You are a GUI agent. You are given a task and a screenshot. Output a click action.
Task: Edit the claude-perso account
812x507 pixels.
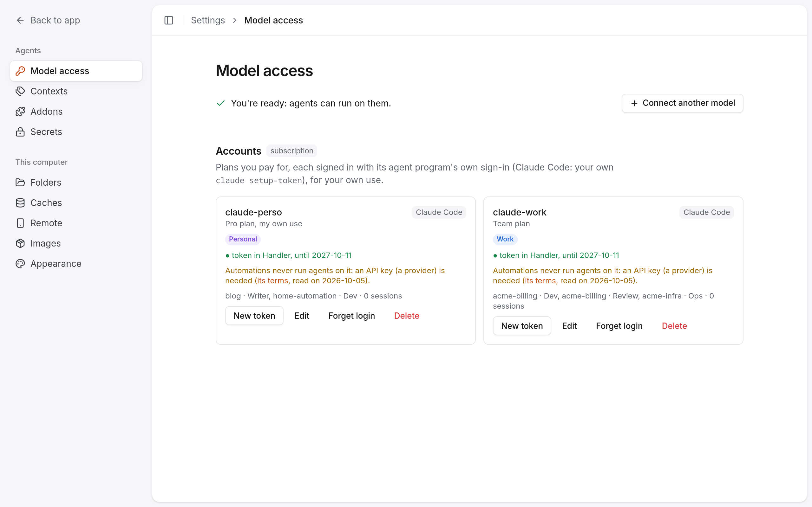tap(302, 316)
